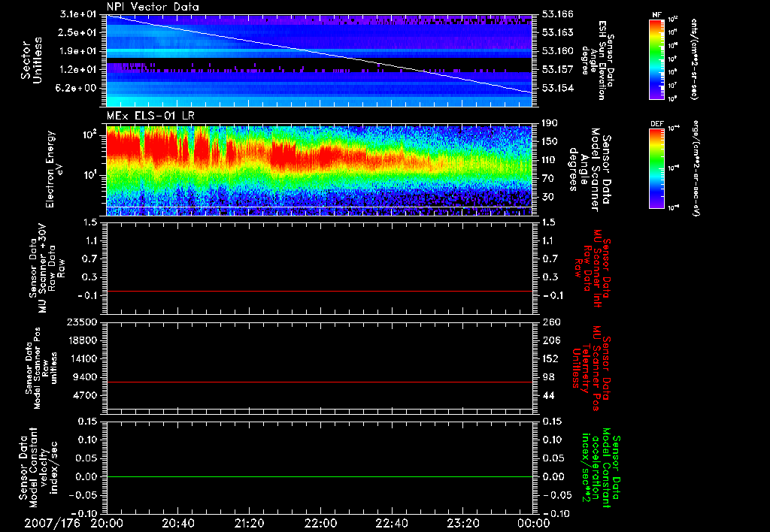Screen dimensions: 770x532
Task: Click the "190" scanner angle value
Action: tap(550, 123)
